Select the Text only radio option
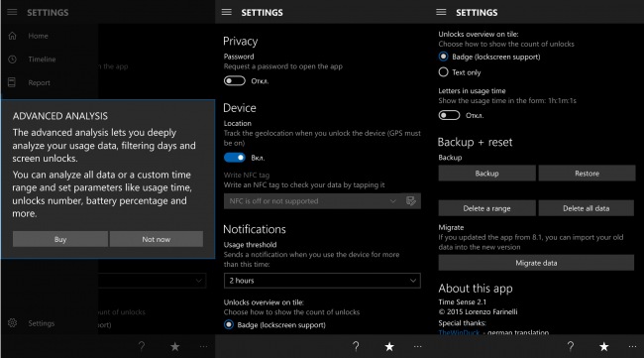This screenshot has width=644, height=358. pyautogui.click(x=443, y=72)
